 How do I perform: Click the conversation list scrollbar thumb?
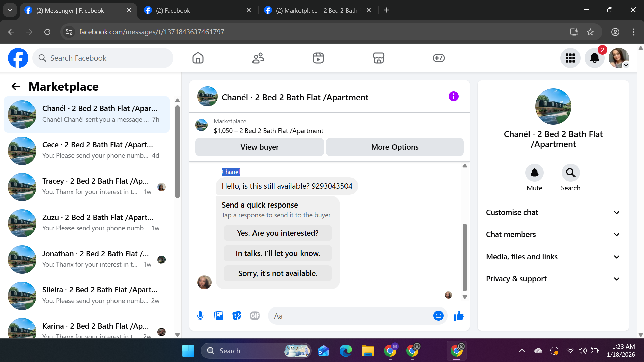177,152
